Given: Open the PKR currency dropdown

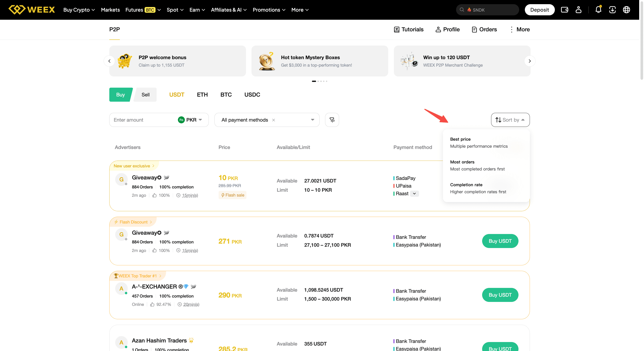Looking at the screenshot, I should point(190,120).
